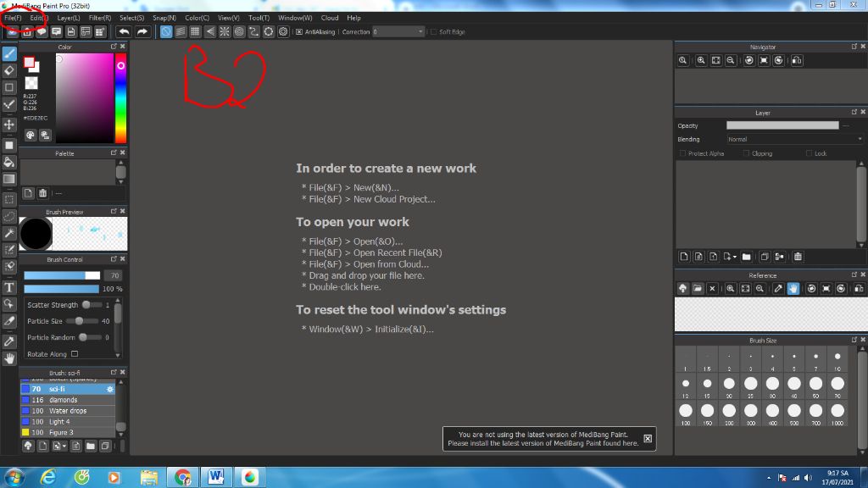Image resolution: width=868 pixels, height=488 pixels.
Task: Open Microsoft Word from the taskbar
Action: point(216,477)
